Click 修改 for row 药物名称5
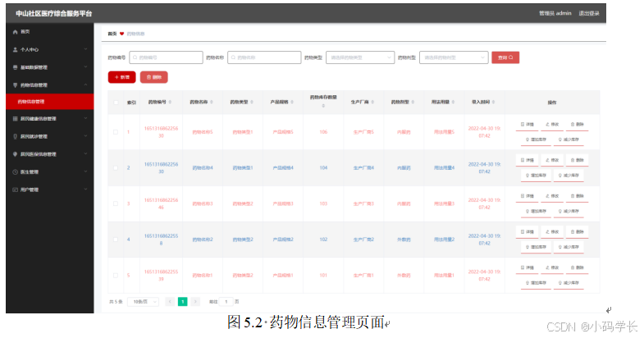The width and height of the screenshot is (644, 338). [552, 125]
